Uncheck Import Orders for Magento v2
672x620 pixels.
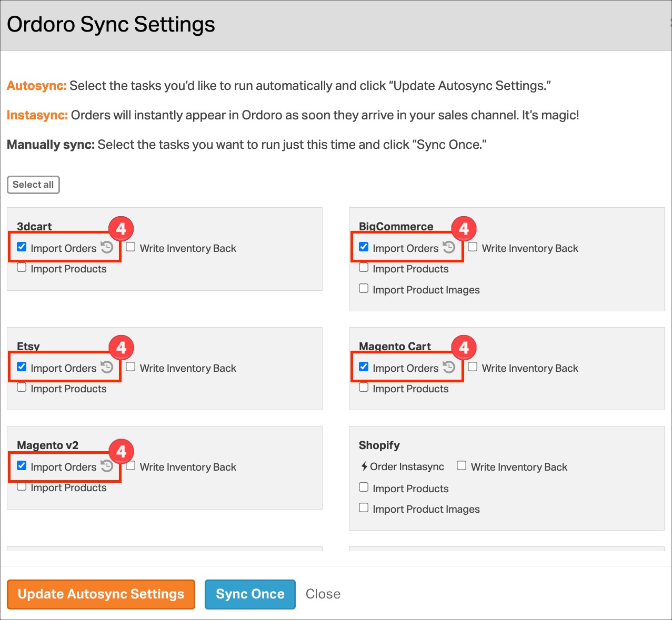[22, 465]
